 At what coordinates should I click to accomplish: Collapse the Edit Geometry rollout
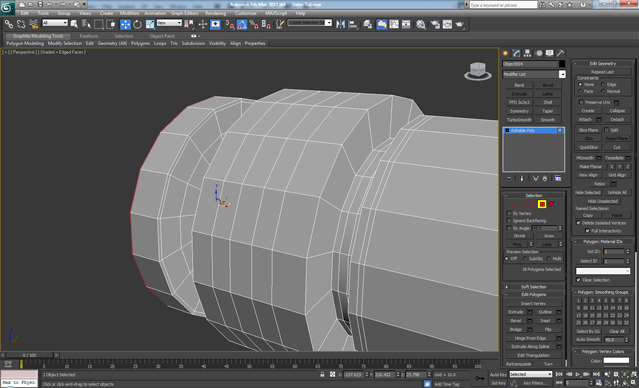tap(603, 64)
